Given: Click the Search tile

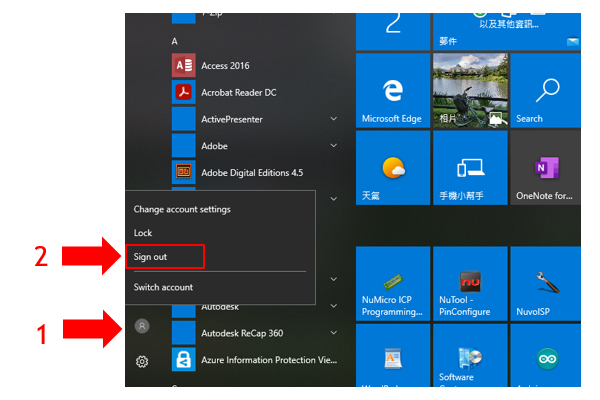Looking at the screenshot, I should point(545,93).
